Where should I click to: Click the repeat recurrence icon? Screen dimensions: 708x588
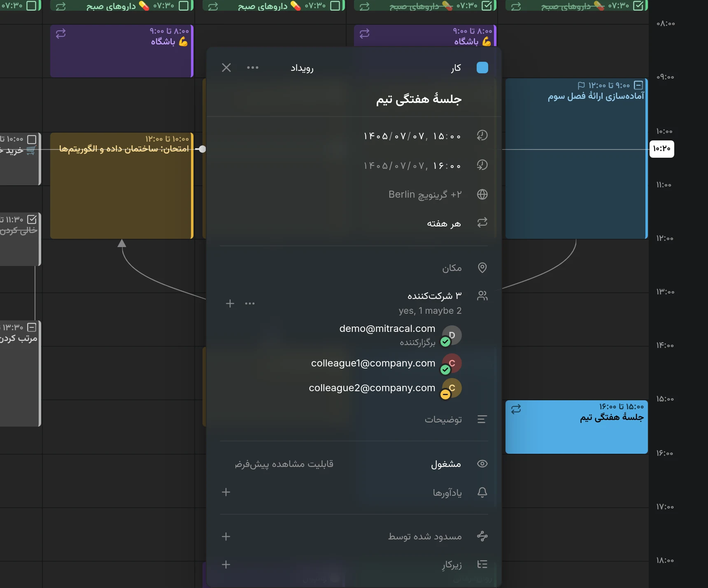[x=482, y=223]
